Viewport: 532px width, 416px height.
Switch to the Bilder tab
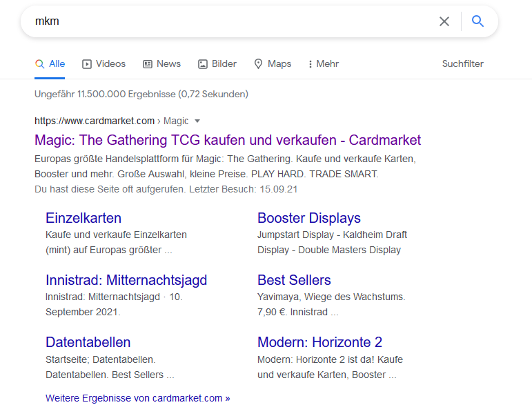pyautogui.click(x=217, y=63)
